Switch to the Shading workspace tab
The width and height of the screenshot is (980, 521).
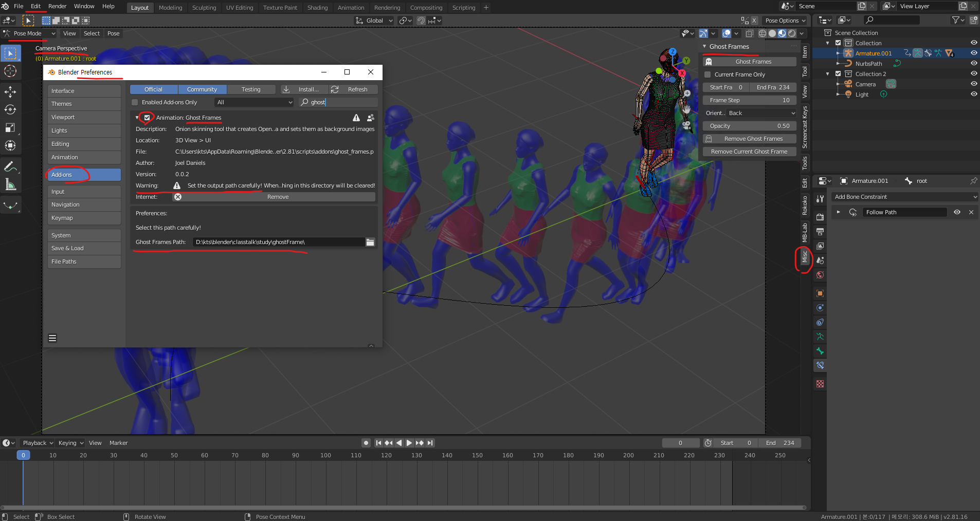pos(317,8)
